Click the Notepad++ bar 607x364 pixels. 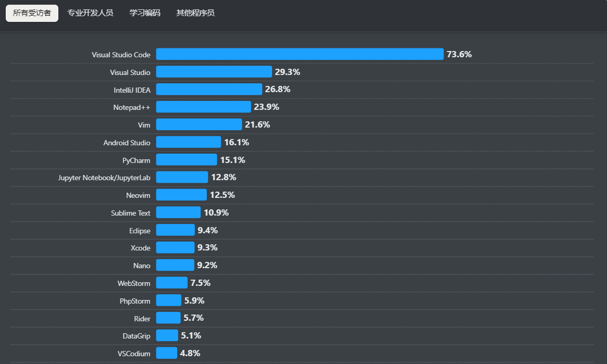pos(203,107)
